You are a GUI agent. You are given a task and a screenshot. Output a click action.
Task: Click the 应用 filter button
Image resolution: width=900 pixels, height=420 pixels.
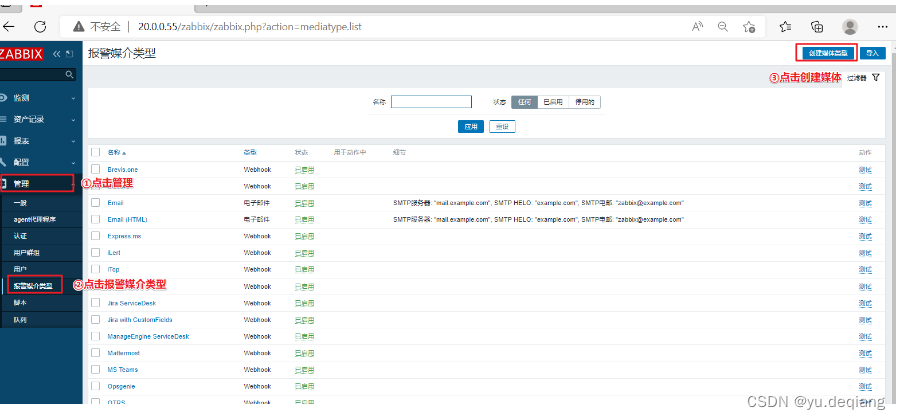click(x=471, y=127)
